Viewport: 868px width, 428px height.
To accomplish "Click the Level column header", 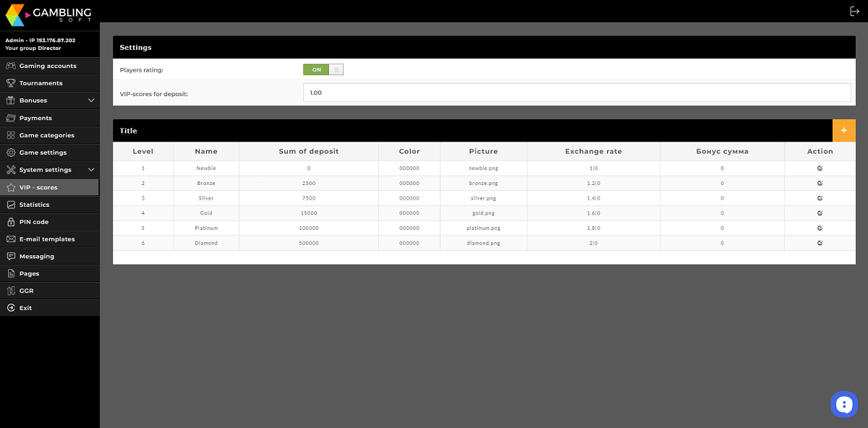I will [x=143, y=151].
